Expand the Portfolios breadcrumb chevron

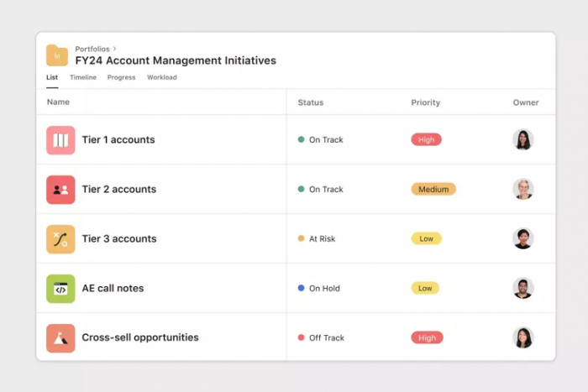point(115,49)
